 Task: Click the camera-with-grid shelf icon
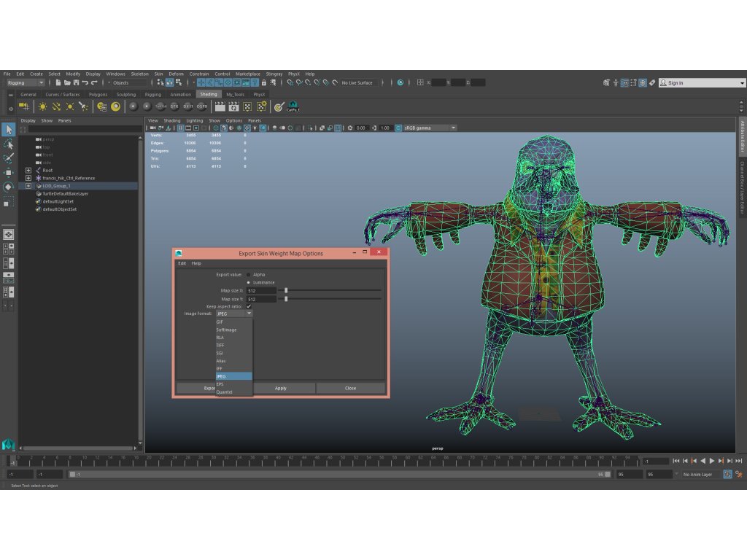click(x=24, y=106)
